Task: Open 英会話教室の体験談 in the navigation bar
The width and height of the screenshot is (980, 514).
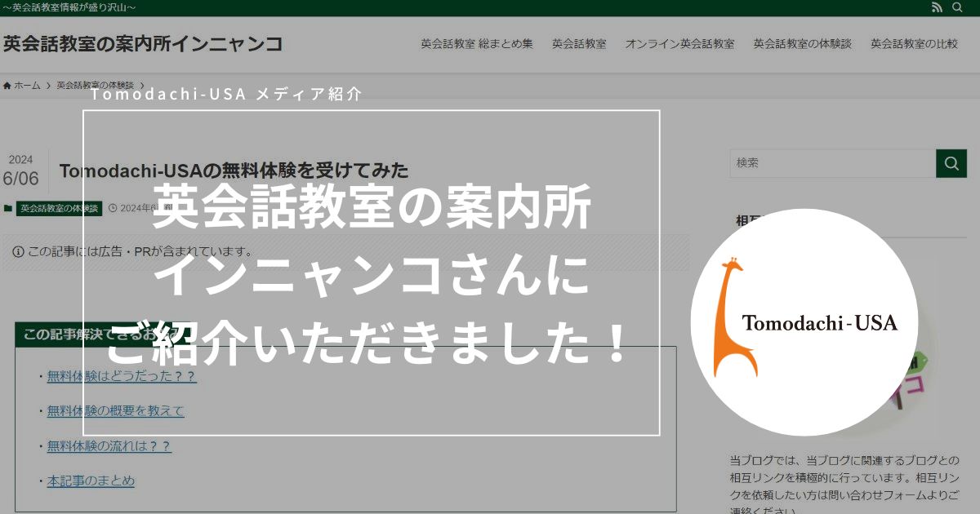Action: point(802,44)
